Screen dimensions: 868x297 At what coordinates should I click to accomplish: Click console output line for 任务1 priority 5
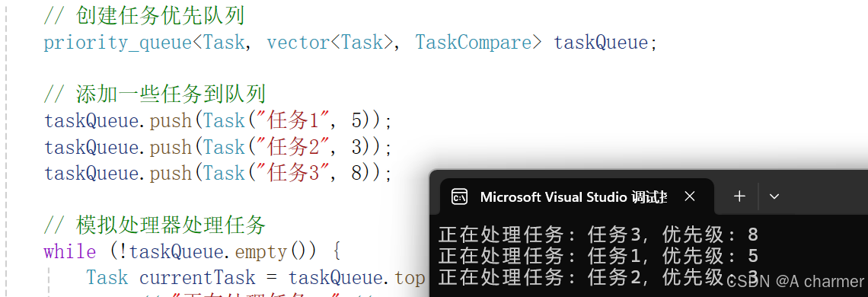(598, 256)
